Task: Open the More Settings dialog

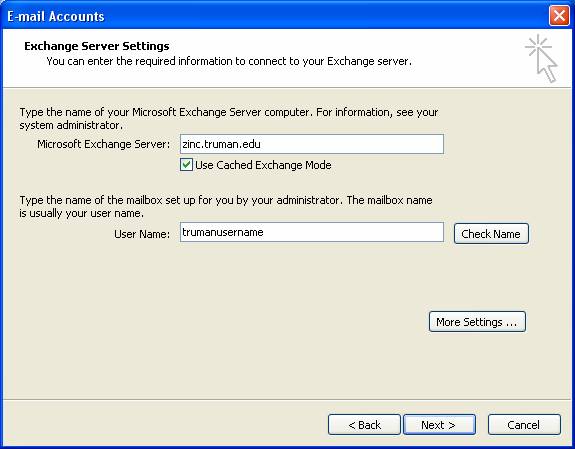Action: [477, 322]
